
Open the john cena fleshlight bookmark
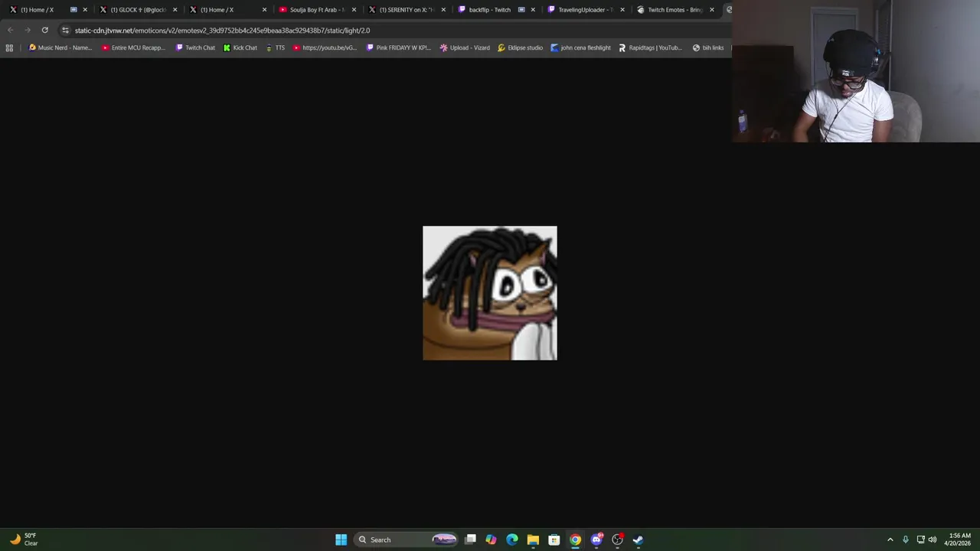[x=580, y=47]
